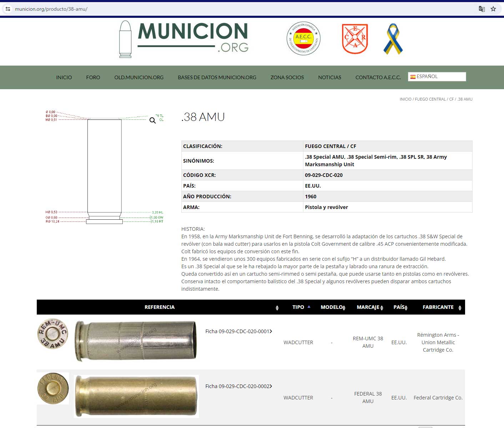Open Ficha 09-029-CDC-020-0001 link
The width and height of the screenshot is (504, 428).
[238, 331]
